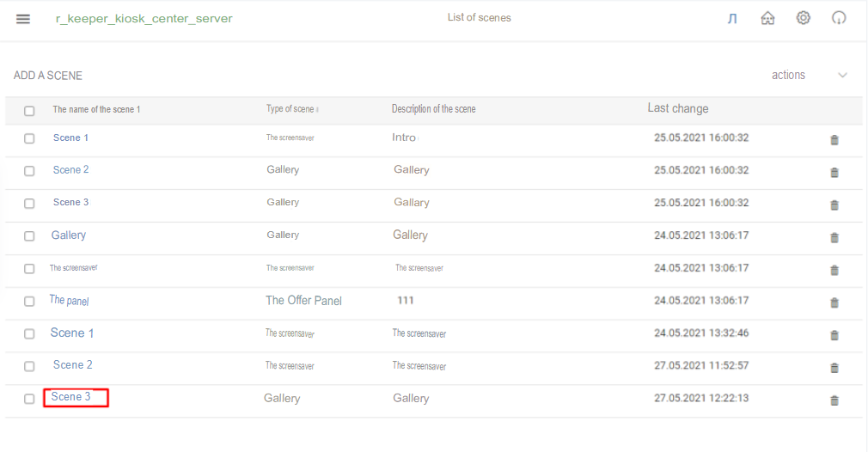Tick the select-all checkbox in table header
This screenshot has width=868, height=452.
click(x=29, y=111)
